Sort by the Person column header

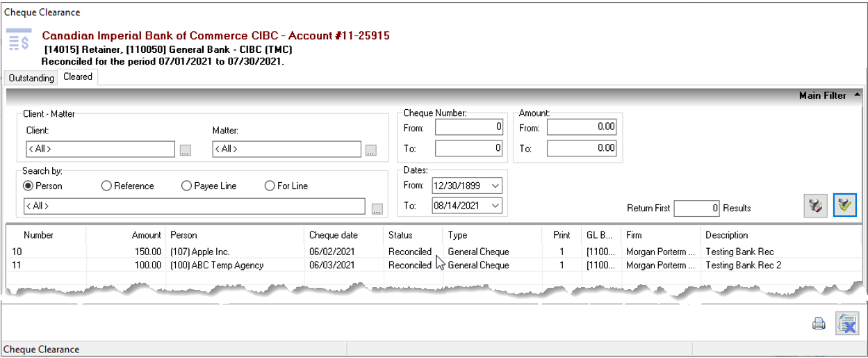tap(235, 235)
